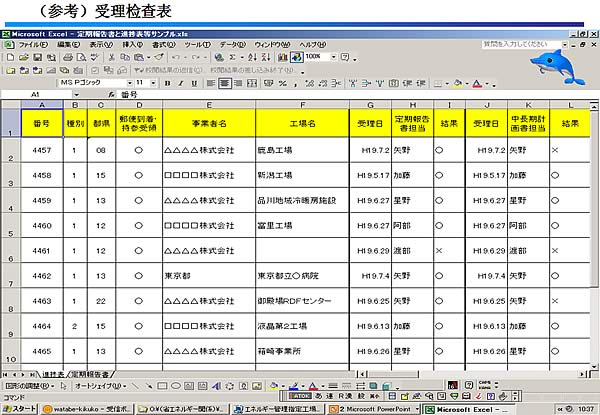Toggle right alignment

click(x=238, y=83)
